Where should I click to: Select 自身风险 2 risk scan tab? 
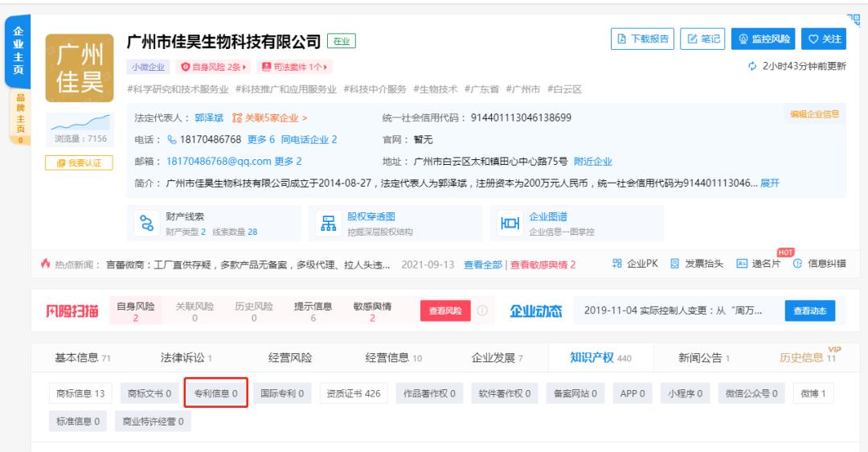point(136,311)
